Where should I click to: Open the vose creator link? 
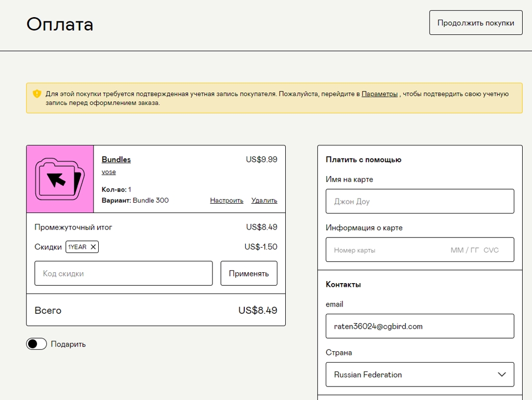click(x=109, y=172)
